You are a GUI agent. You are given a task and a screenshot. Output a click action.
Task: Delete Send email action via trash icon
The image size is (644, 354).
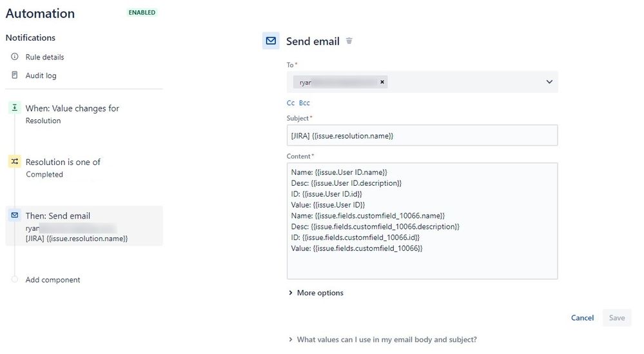tap(349, 41)
